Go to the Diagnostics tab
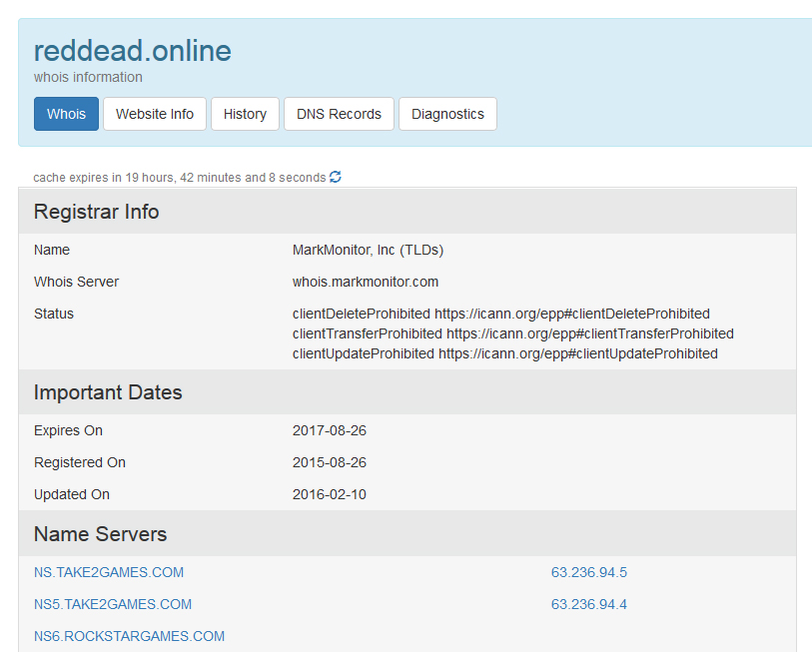 (447, 114)
